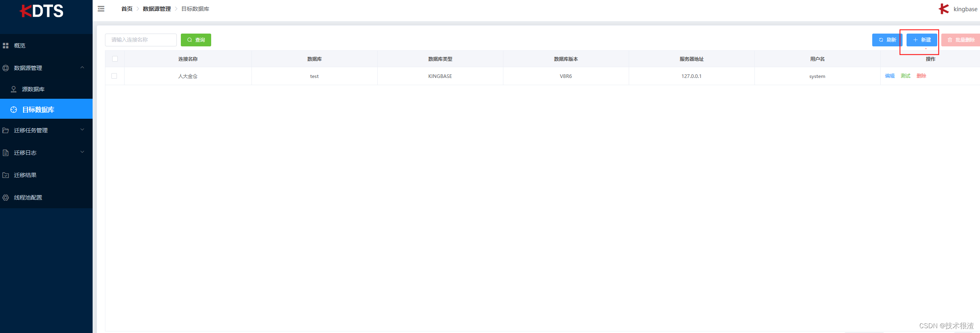Open 线程池配置 menu item

[x=46, y=197]
